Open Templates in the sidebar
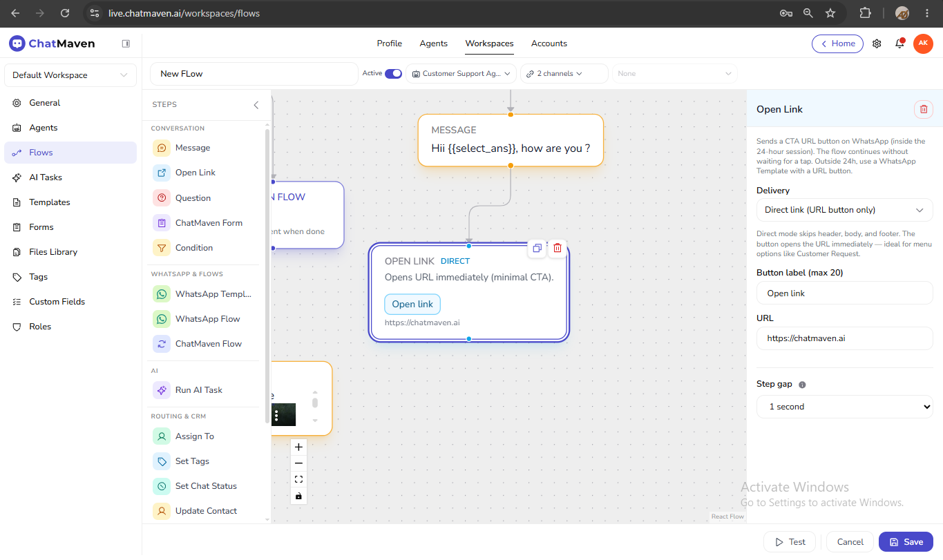943x560 pixels. pos(70,202)
